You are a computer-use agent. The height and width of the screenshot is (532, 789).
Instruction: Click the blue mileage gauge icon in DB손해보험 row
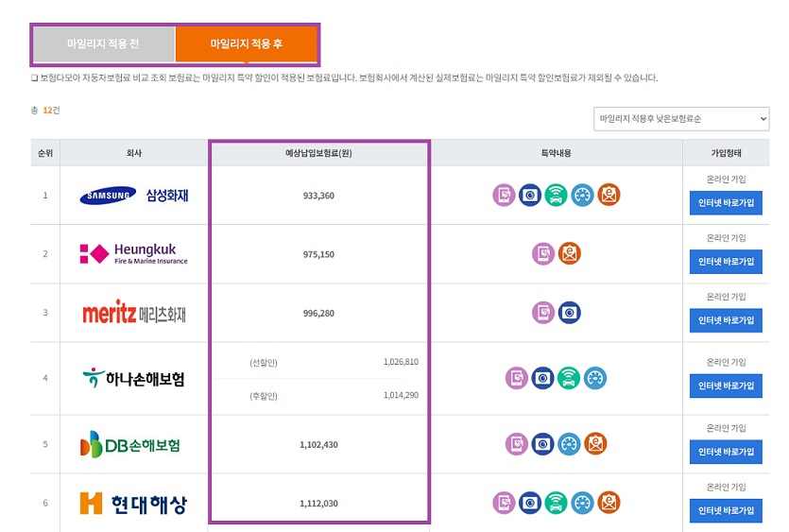pos(569,444)
